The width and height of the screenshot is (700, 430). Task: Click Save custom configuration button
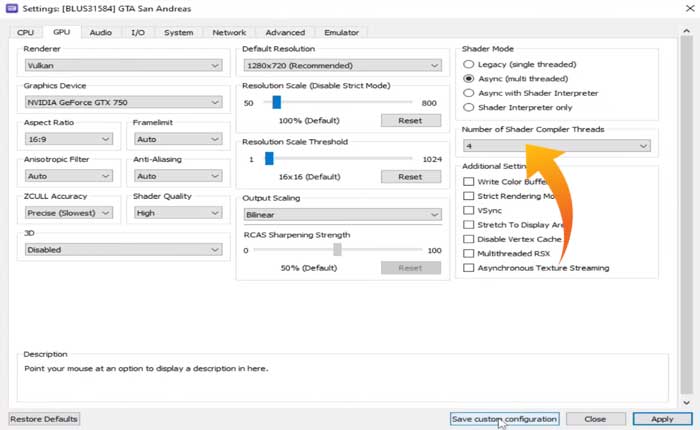tap(504, 419)
